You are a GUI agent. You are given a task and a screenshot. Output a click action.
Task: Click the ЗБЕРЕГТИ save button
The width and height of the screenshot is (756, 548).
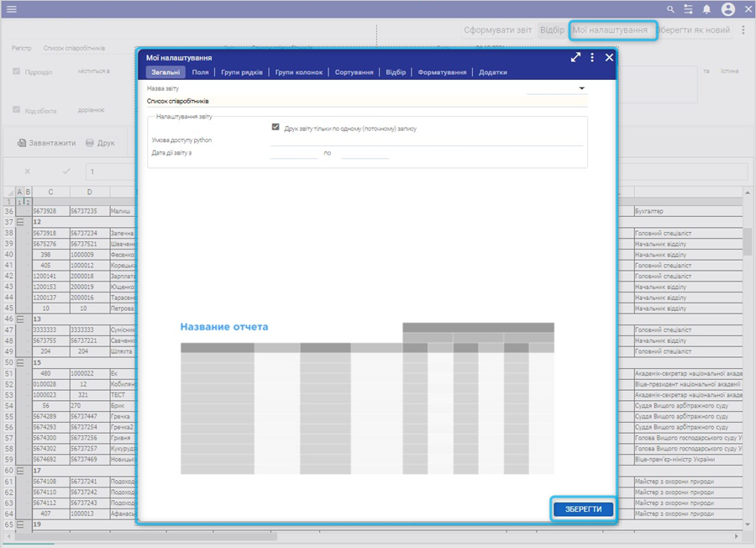[x=583, y=509]
